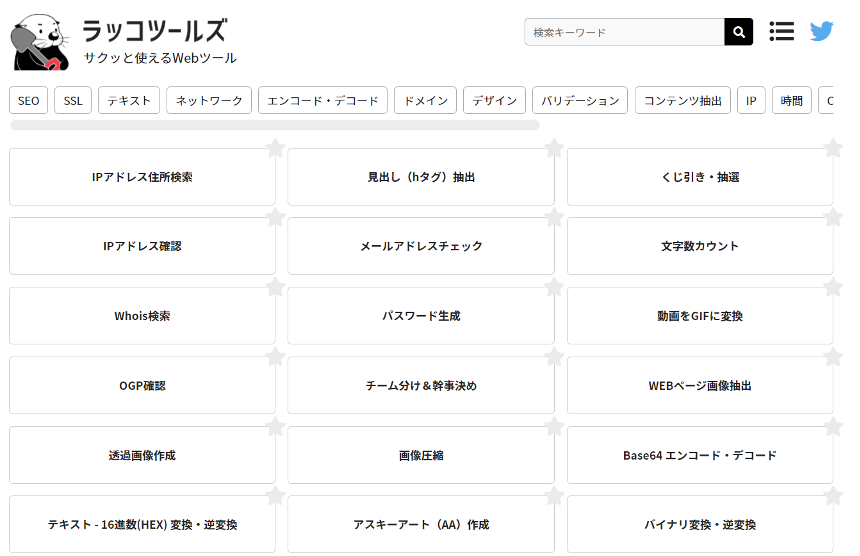The width and height of the screenshot is (860, 556).
Task: Select the SEO category tab
Action: [x=29, y=100]
